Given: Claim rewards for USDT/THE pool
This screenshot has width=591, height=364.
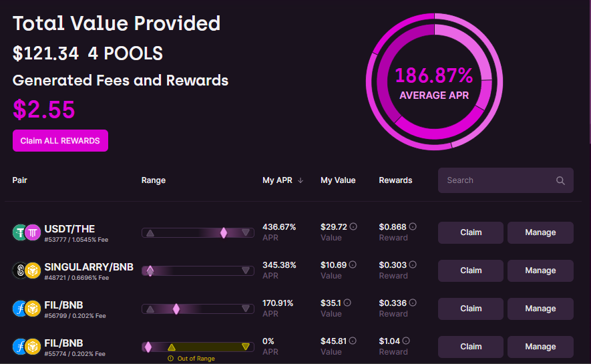Looking at the screenshot, I should tap(470, 232).
